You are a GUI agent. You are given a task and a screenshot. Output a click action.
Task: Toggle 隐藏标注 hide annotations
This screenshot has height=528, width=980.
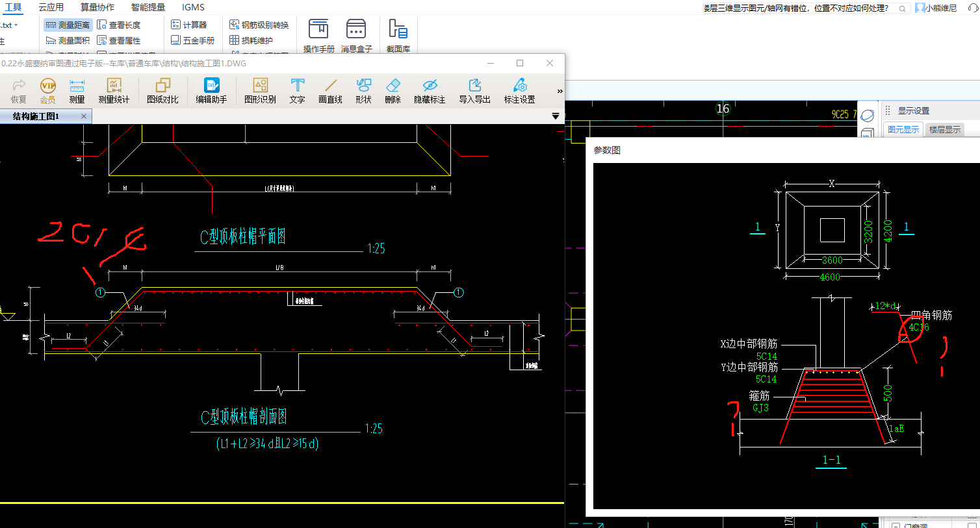click(x=430, y=90)
